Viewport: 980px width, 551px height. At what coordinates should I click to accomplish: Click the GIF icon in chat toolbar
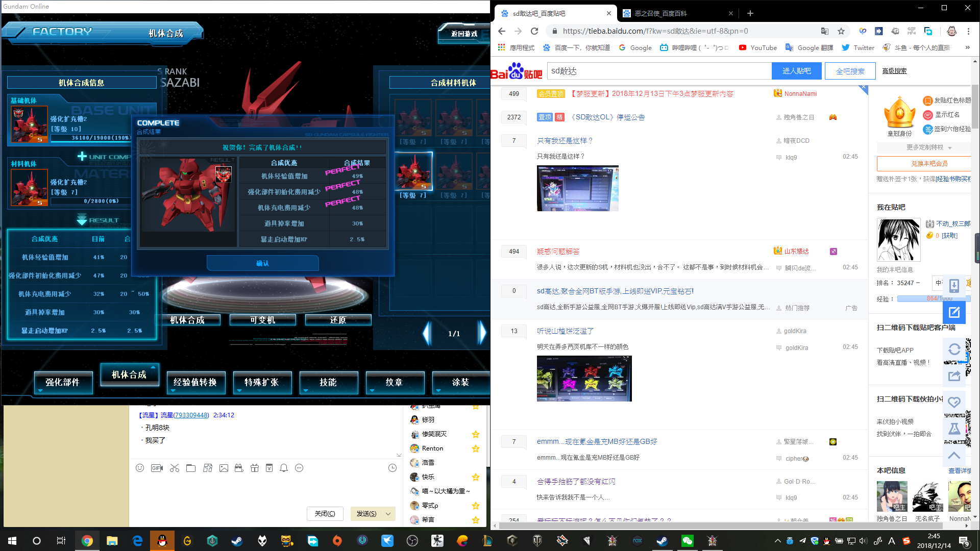pyautogui.click(x=157, y=468)
